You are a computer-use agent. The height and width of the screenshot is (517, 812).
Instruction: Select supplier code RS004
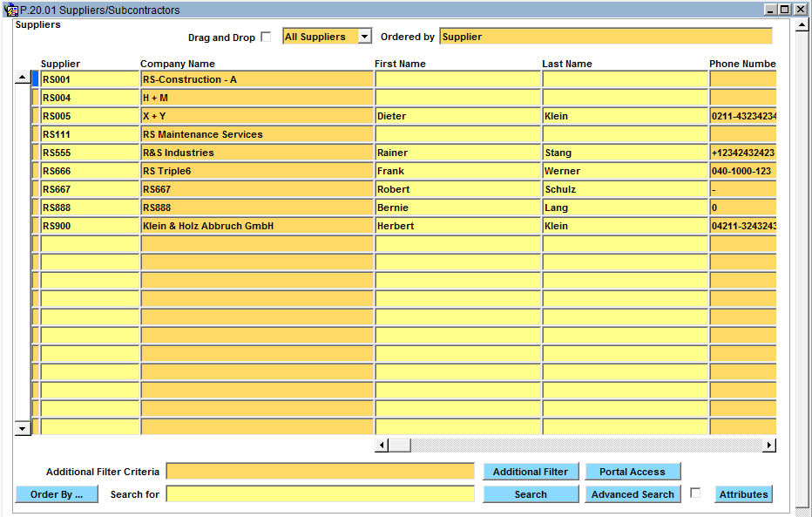(90, 98)
